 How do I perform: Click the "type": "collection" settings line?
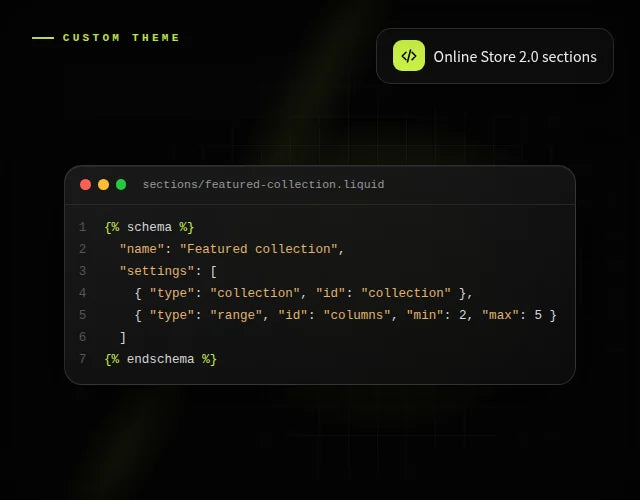tap(303, 293)
